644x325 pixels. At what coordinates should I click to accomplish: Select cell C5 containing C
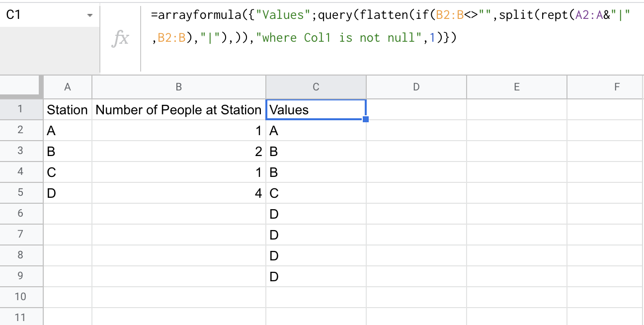click(316, 193)
